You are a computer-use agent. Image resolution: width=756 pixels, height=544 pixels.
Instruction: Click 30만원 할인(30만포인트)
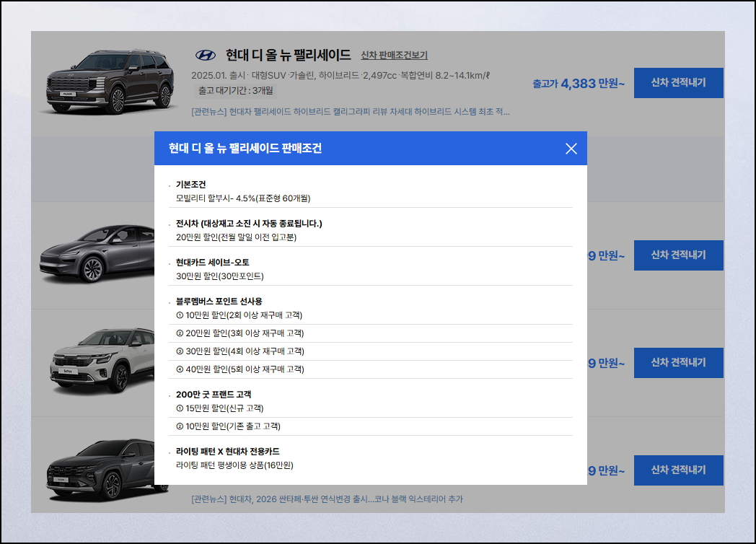(220, 276)
